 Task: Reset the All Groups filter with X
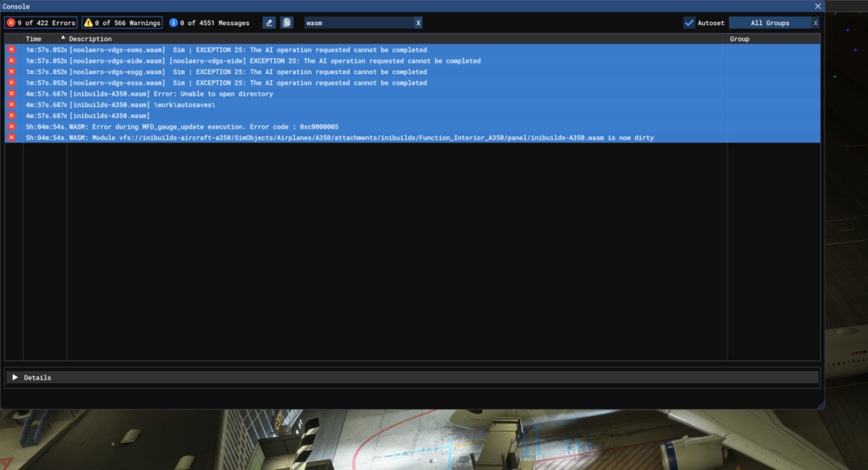[815, 23]
